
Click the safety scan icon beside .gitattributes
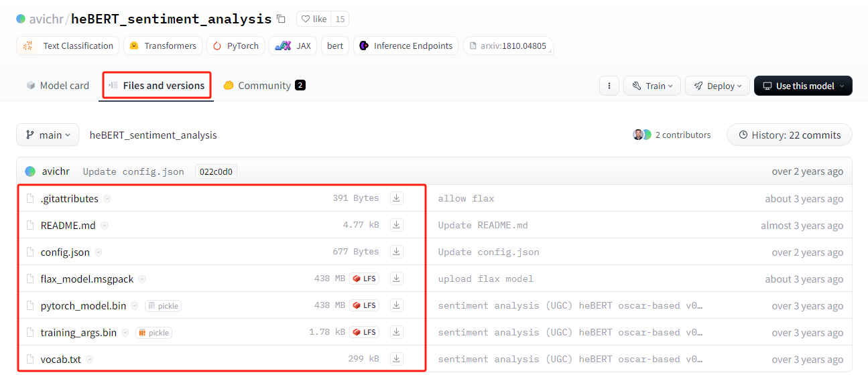pyautogui.click(x=107, y=199)
